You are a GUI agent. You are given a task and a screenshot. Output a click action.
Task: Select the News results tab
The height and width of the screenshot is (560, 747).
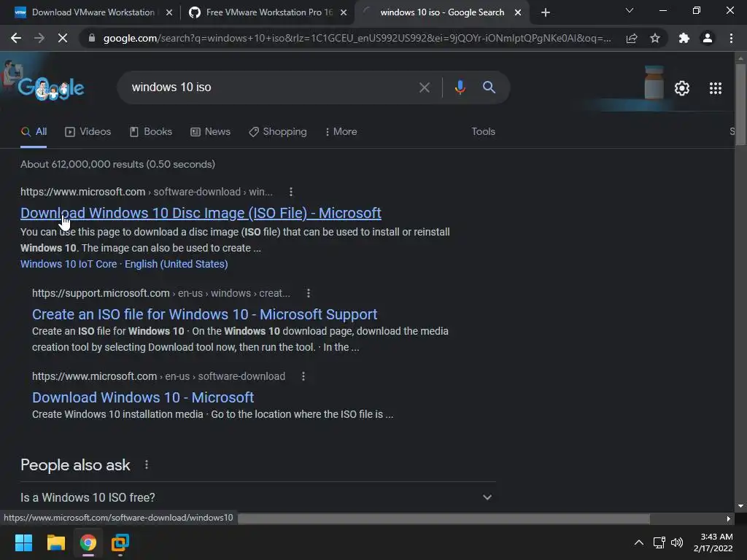(x=211, y=132)
